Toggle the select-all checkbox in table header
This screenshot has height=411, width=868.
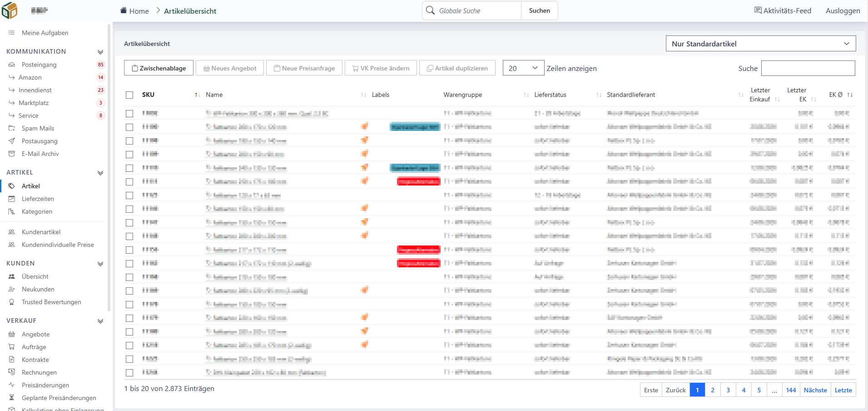coord(129,95)
